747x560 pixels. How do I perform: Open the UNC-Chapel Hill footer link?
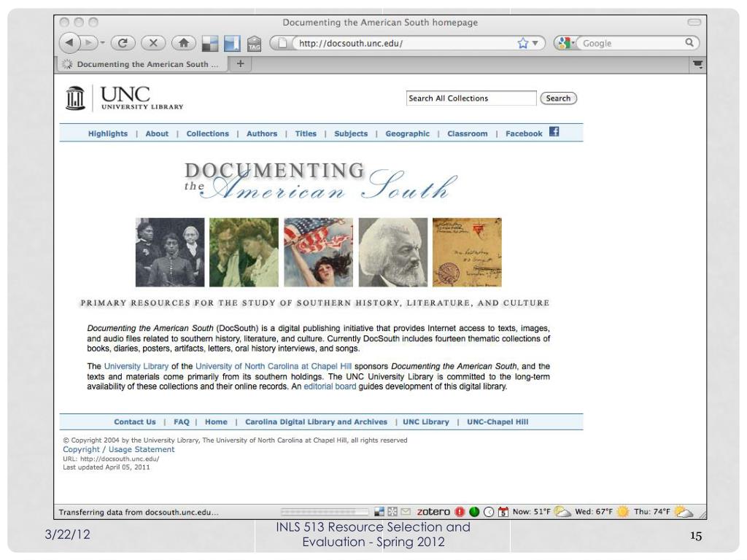(498, 422)
